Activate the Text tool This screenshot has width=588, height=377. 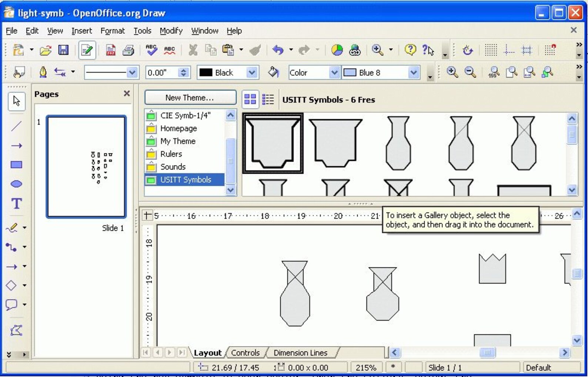[16, 204]
